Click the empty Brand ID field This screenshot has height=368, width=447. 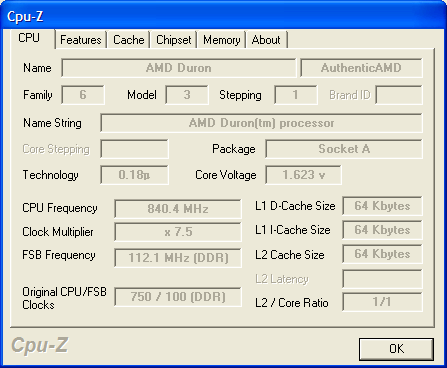point(399,95)
